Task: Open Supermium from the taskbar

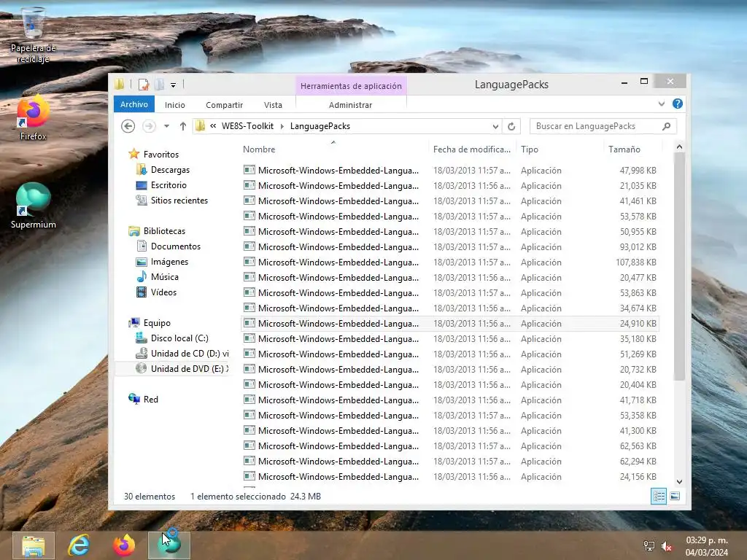Action: pyautogui.click(x=169, y=545)
